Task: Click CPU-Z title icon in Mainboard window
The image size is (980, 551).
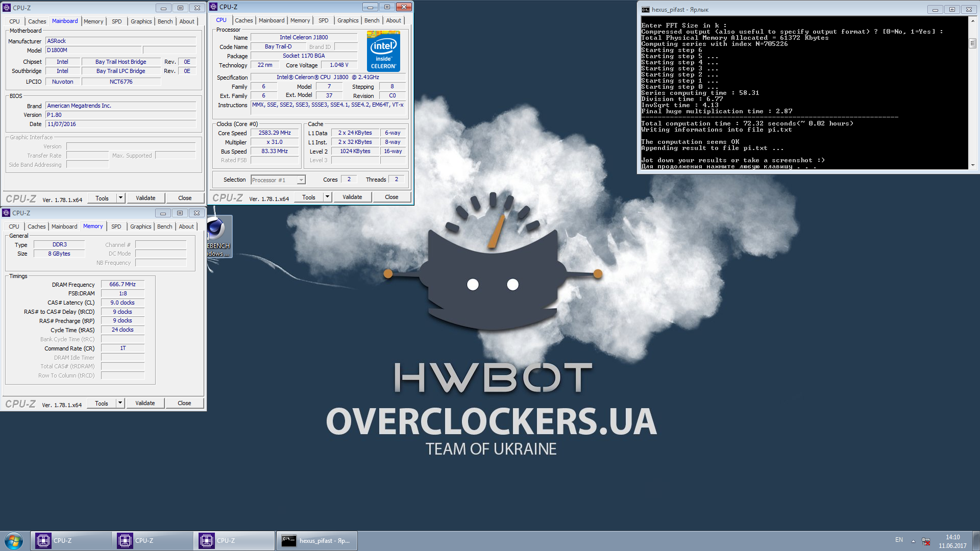Action: (7, 8)
